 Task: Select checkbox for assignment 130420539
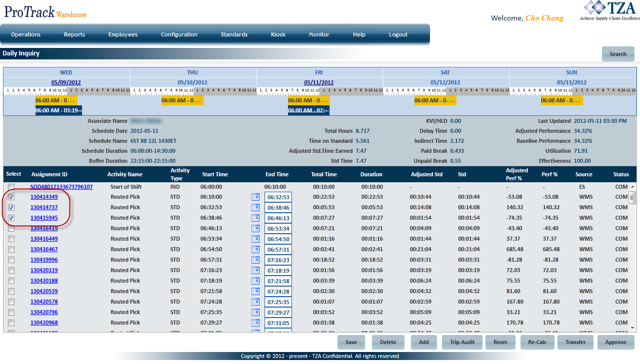click(11, 292)
